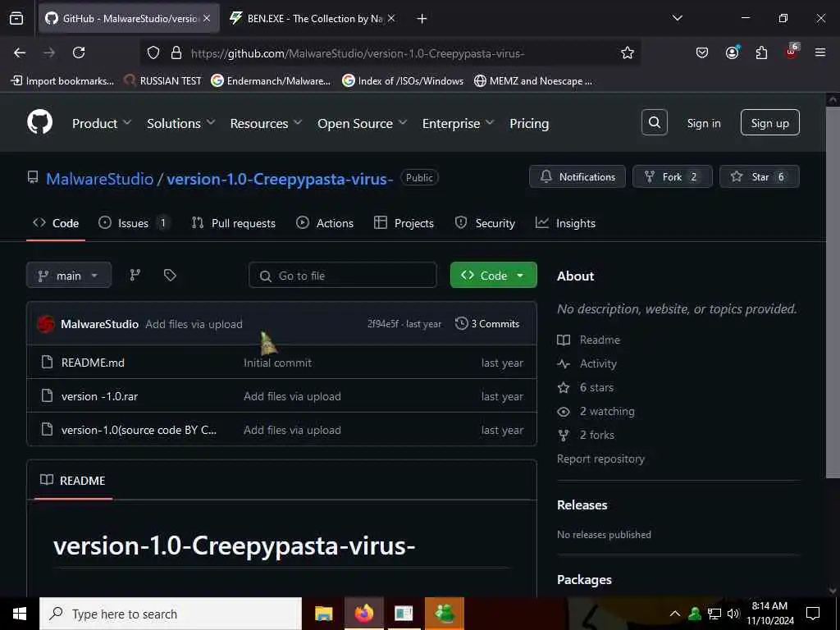
Task: Open the notification center icon
Action: 813,614
